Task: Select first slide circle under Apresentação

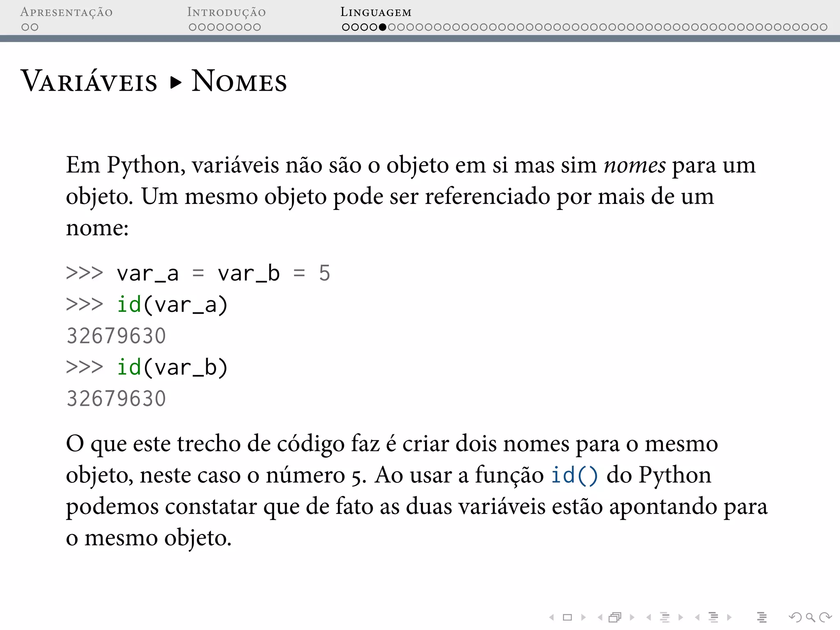Action: [x=25, y=27]
